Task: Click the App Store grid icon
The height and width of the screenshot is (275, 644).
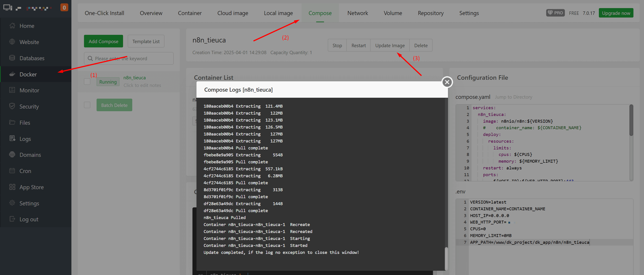Action: point(12,187)
